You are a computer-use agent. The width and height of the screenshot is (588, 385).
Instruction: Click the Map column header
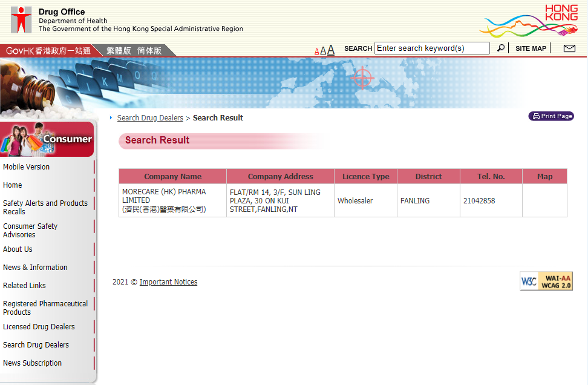point(545,176)
